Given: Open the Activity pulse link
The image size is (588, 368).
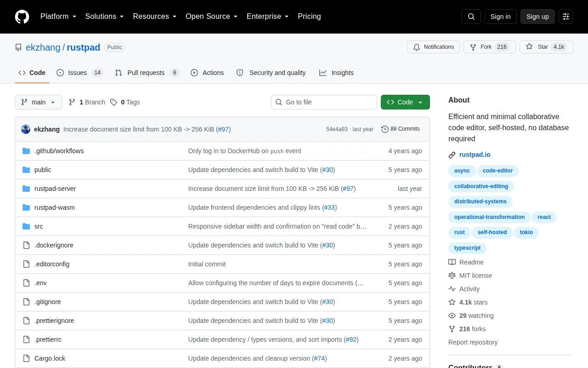Looking at the screenshot, I should tap(464, 289).
